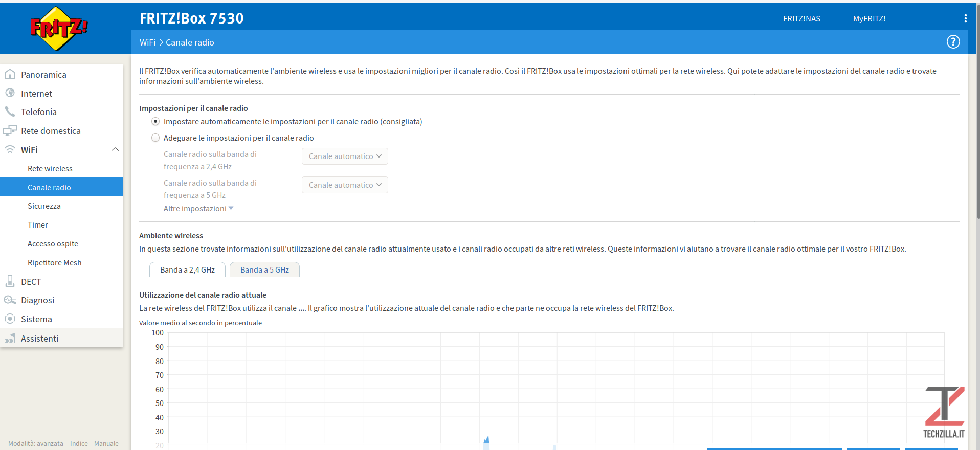The width and height of the screenshot is (980, 450).
Task: Click Modalità: avanzata link
Action: click(36, 444)
